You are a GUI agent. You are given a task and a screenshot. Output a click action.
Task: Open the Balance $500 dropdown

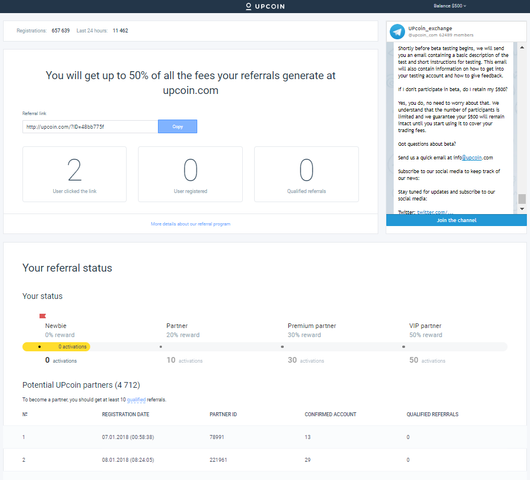point(450,6)
